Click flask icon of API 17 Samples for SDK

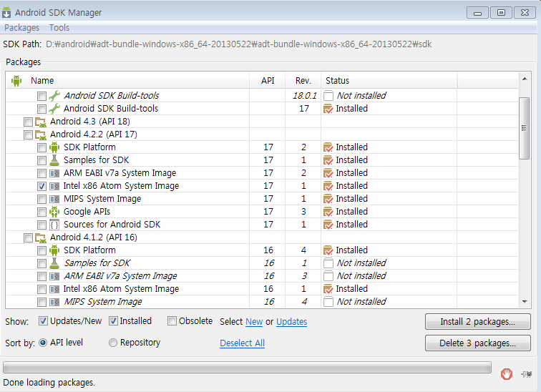[x=54, y=160]
